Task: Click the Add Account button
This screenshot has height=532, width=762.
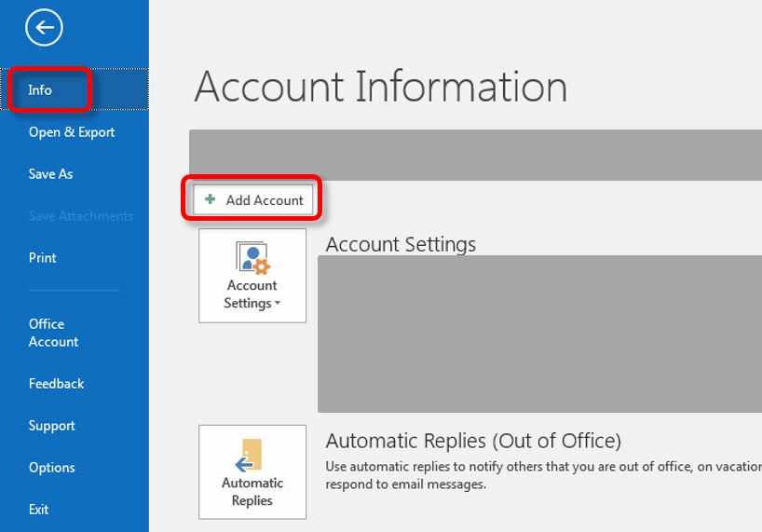Action: pos(252,199)
